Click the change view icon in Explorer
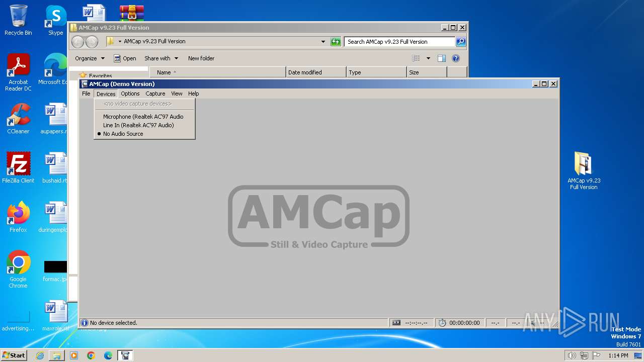The width and height of the screenshot is (644, 362). (416, 58)
